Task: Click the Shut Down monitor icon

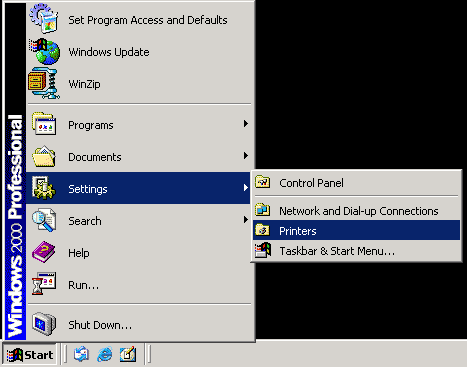Action: (44, 324)
